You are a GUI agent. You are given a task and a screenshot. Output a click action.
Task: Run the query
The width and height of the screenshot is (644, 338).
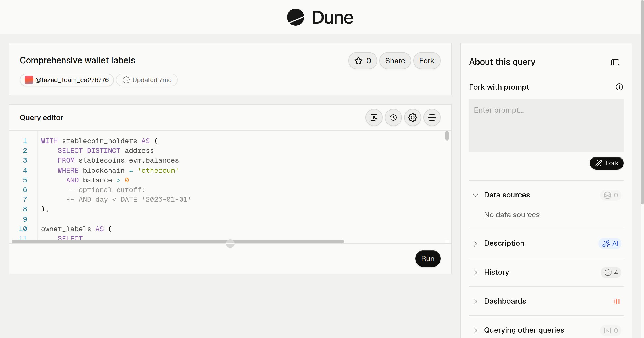click(428, 259)
